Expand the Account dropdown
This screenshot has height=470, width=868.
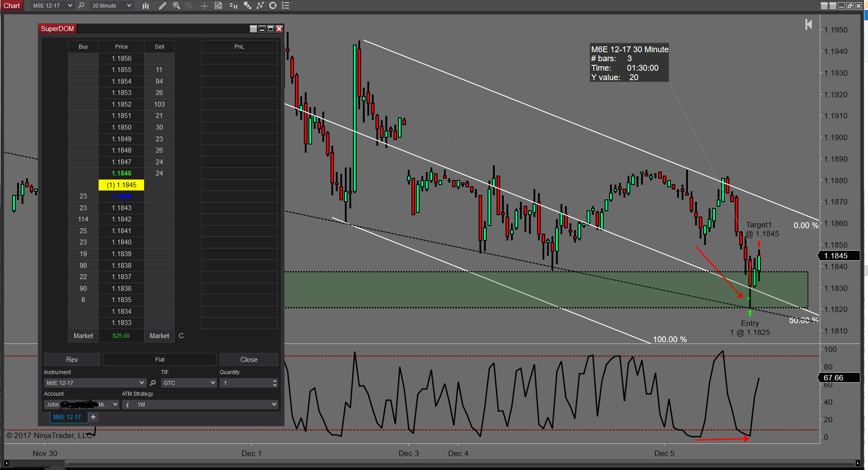tap(81, 405)
